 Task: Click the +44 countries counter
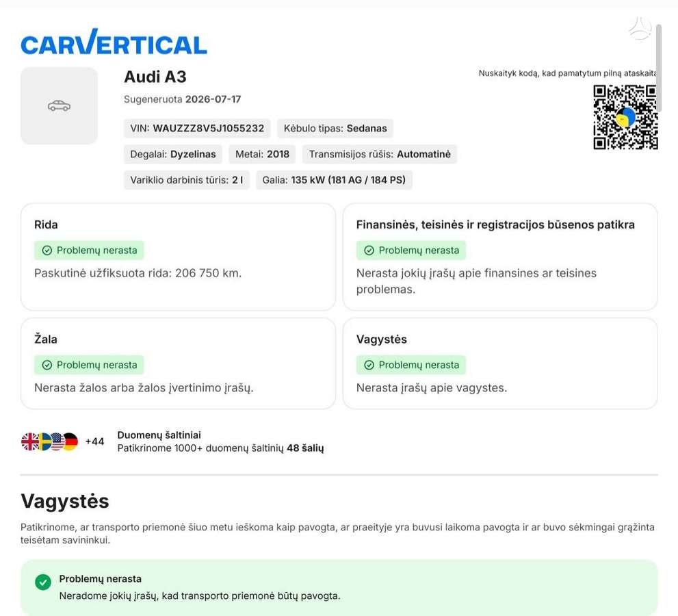(94, 441)
